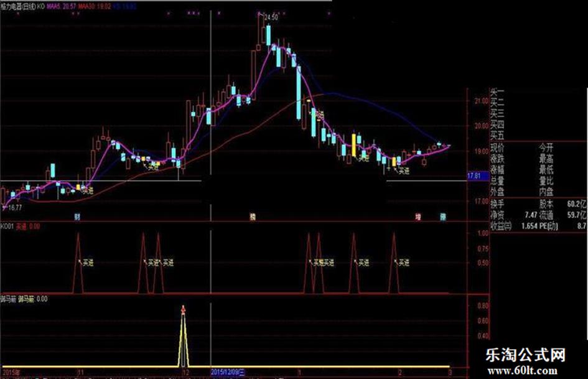Click month 2 on the time axis
Image resolution: width=588 pixels, height=379 pixels.
(399, 373)
